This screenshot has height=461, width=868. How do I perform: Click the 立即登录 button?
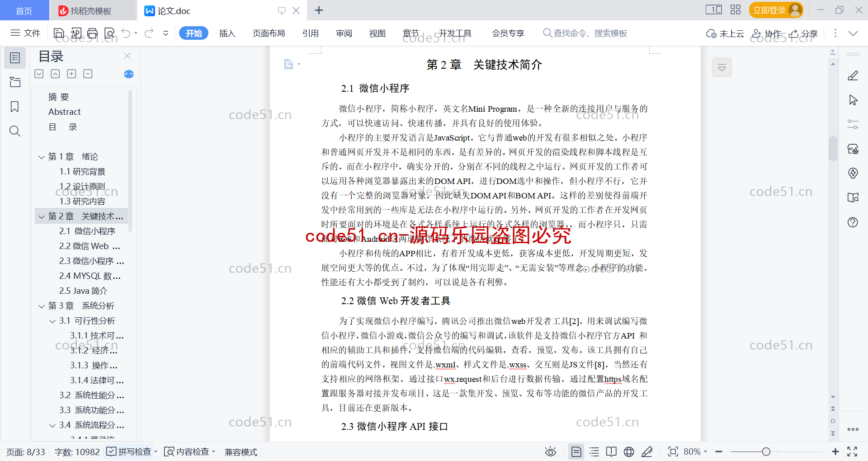776,10
